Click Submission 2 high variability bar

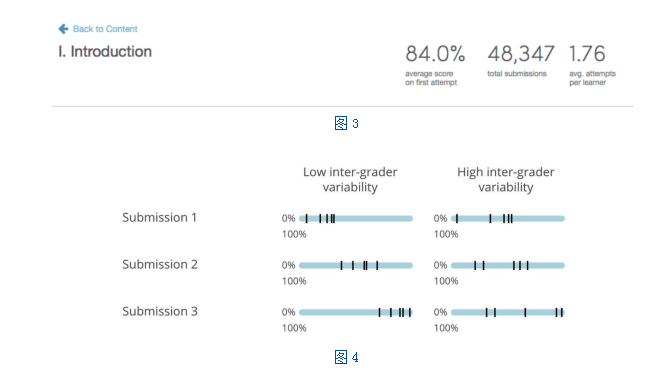tap(508, 266)
